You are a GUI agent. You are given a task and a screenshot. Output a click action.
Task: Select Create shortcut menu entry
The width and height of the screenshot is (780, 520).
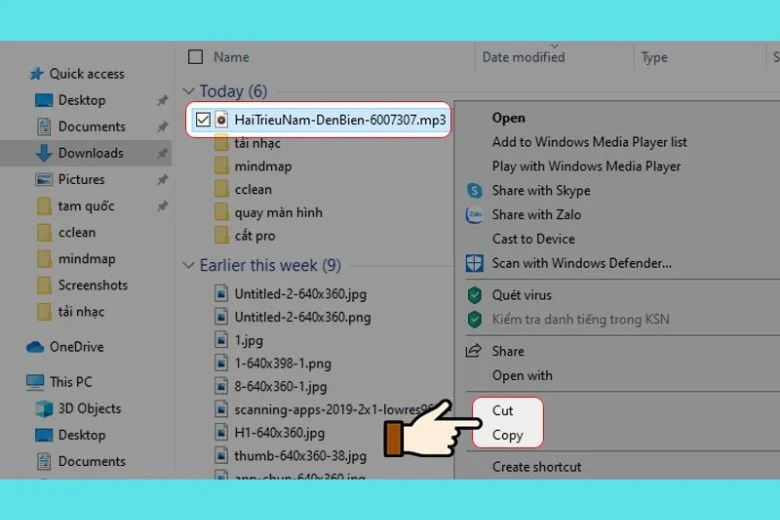tap(537, 467)
